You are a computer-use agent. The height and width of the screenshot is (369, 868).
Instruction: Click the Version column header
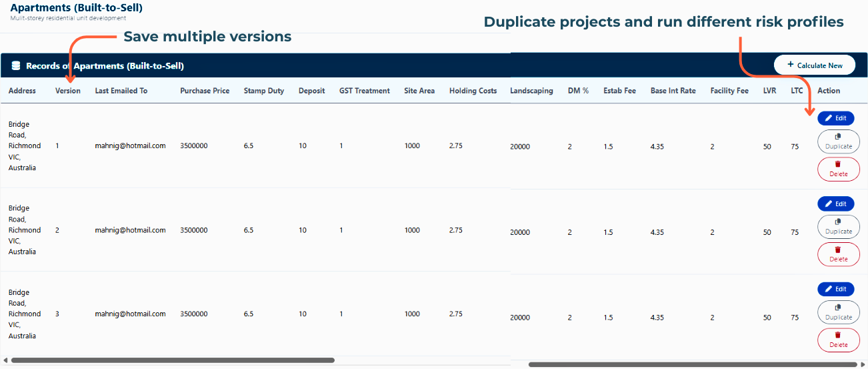(x=67, y=91)
